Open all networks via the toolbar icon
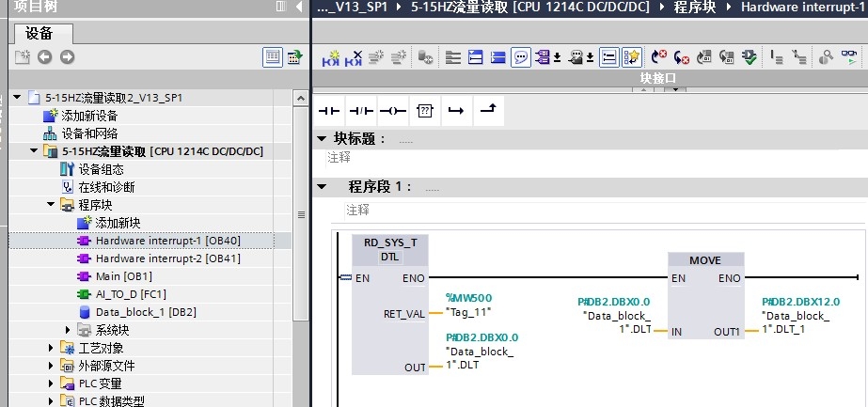 pyautogui.click(x=453, y=57)
